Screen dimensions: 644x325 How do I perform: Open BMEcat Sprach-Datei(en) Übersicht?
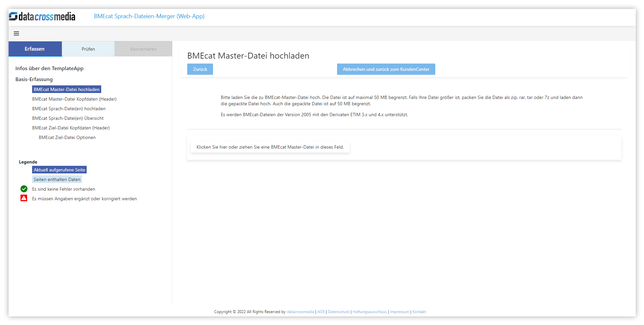[x=68, y=118]
